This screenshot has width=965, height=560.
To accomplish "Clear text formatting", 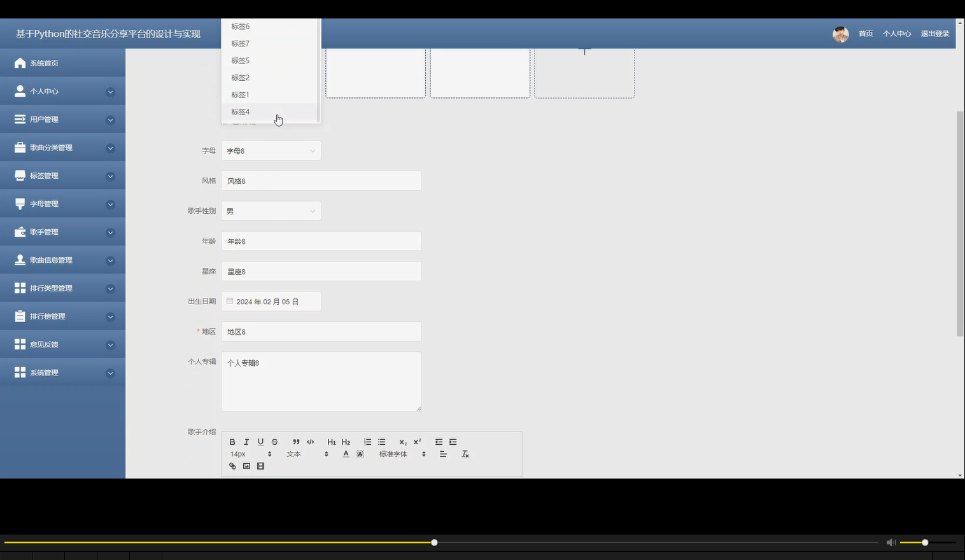I will tap(465, 454).
